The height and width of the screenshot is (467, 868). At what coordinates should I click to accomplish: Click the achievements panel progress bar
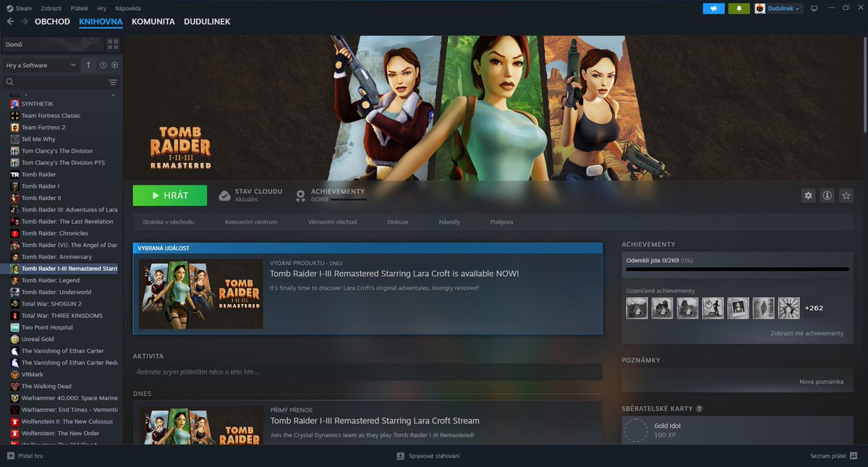pos(737,269)
